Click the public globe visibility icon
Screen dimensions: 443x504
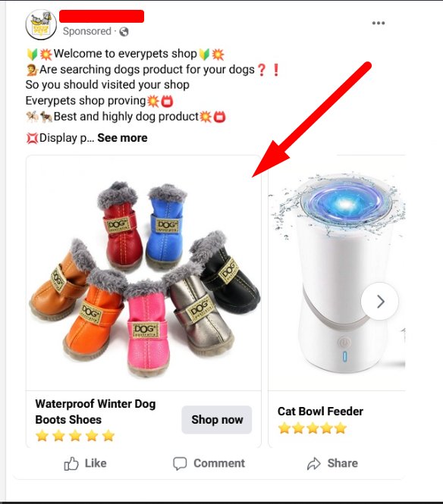(x=124, y=32)
